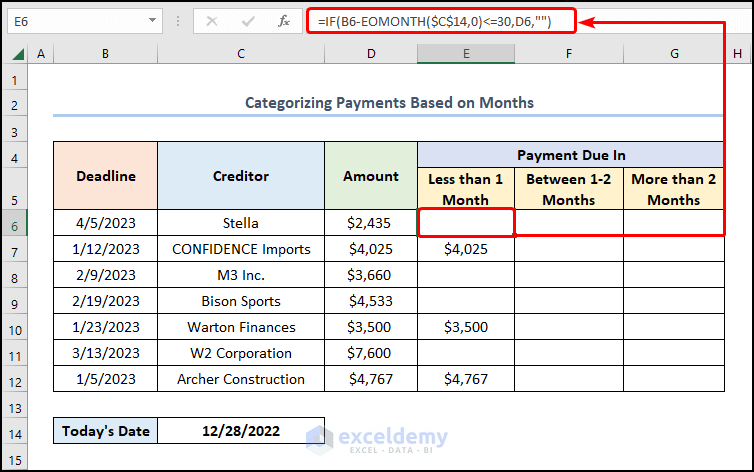This screenshot has width=754, height=472.
Task: Click title 'Categorizing Payments Based on Months'
Action: click(389, 102)
